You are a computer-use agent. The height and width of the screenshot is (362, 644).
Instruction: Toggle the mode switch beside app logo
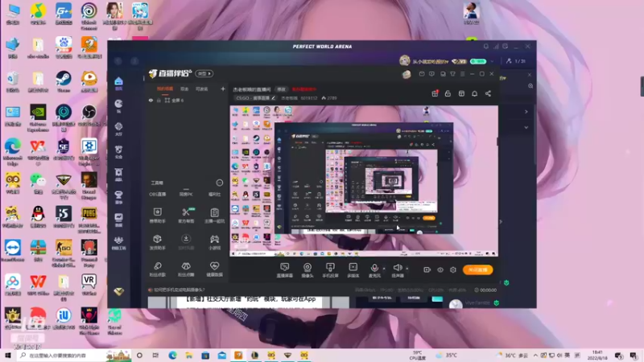pos(204,73)
